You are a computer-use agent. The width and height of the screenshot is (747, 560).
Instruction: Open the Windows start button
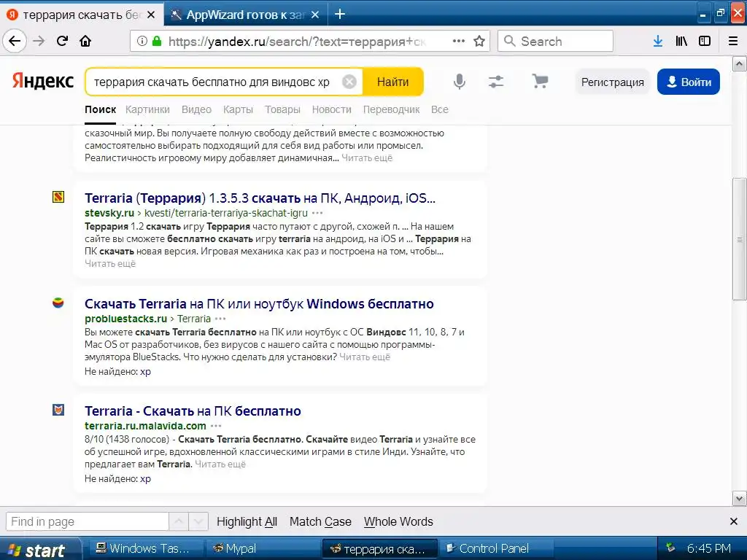(x=40, y=549)
